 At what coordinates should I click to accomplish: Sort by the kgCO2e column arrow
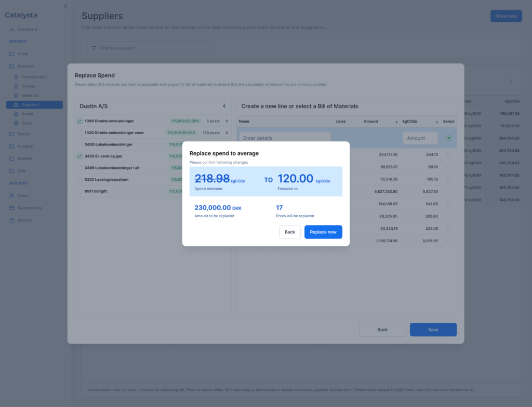click(x=437, y=122)
